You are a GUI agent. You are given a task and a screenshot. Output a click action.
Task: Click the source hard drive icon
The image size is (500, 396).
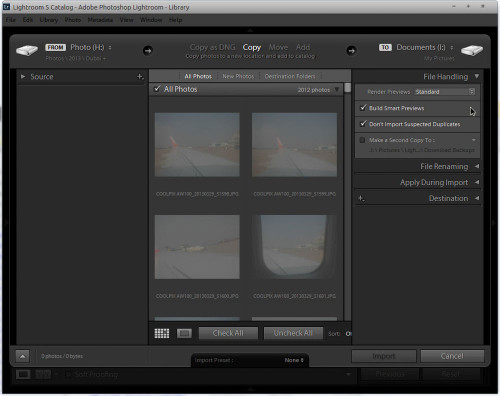click(27, 50)
